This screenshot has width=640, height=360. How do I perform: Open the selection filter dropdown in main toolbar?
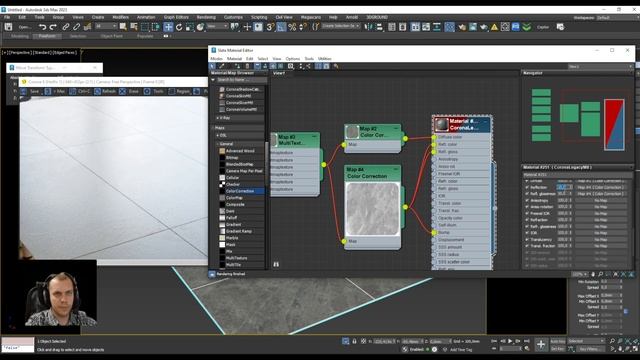(106, 27)
